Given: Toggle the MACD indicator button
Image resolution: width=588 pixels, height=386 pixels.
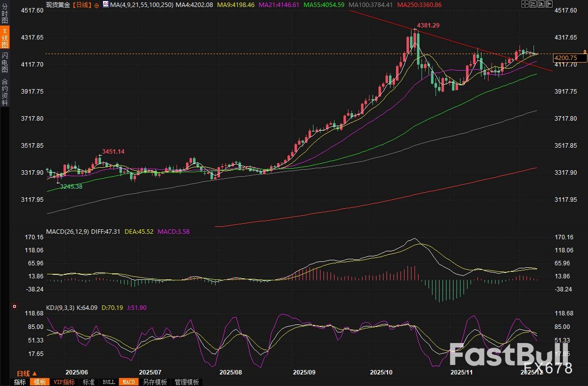Looking at the screenshot, I should click(x=128, y=382).
